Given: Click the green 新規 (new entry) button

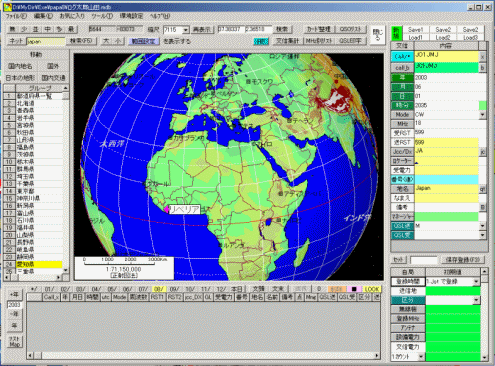Looking at the screenshot, I should click(396, 33).
